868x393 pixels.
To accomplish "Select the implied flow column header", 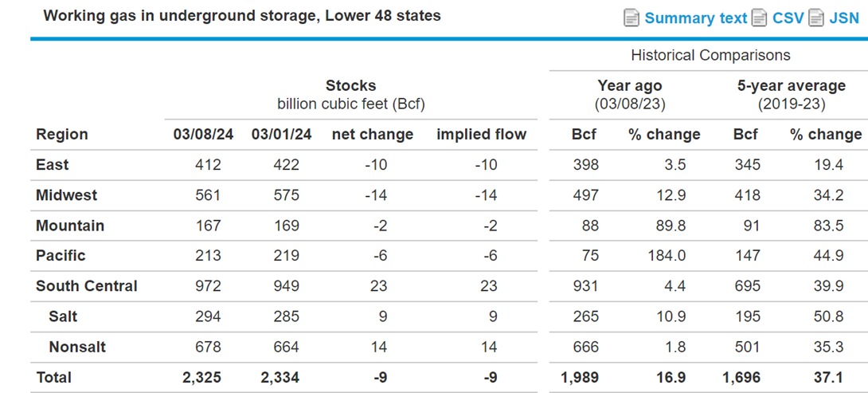I will (x=482, y=135).
